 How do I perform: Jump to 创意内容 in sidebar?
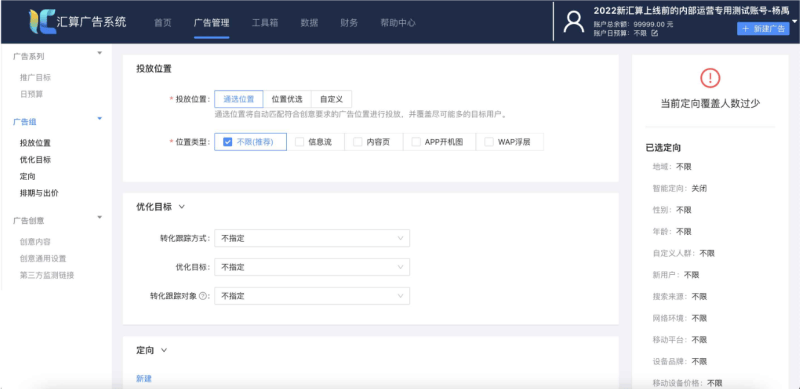[x=35, y=242]
